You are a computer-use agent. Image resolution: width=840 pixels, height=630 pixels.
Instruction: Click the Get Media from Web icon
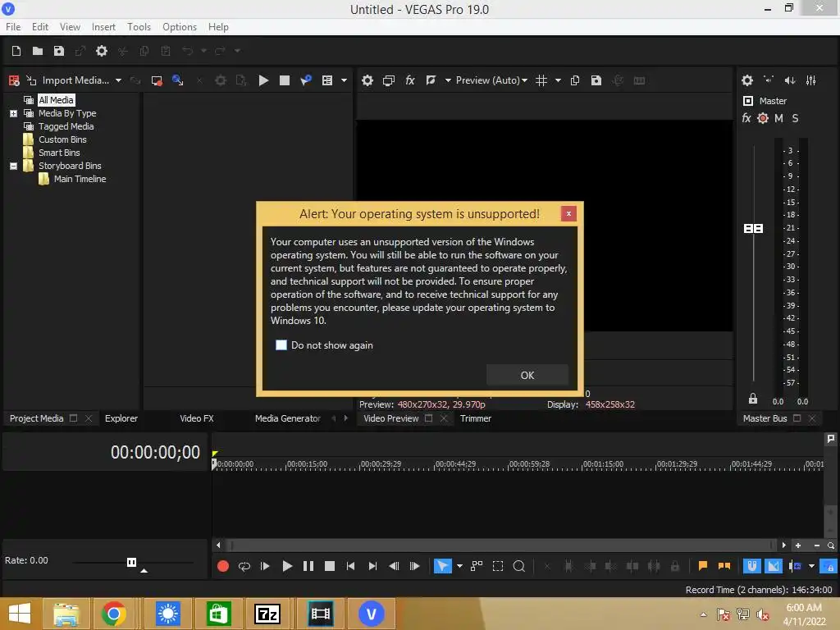tap(178, 80)
